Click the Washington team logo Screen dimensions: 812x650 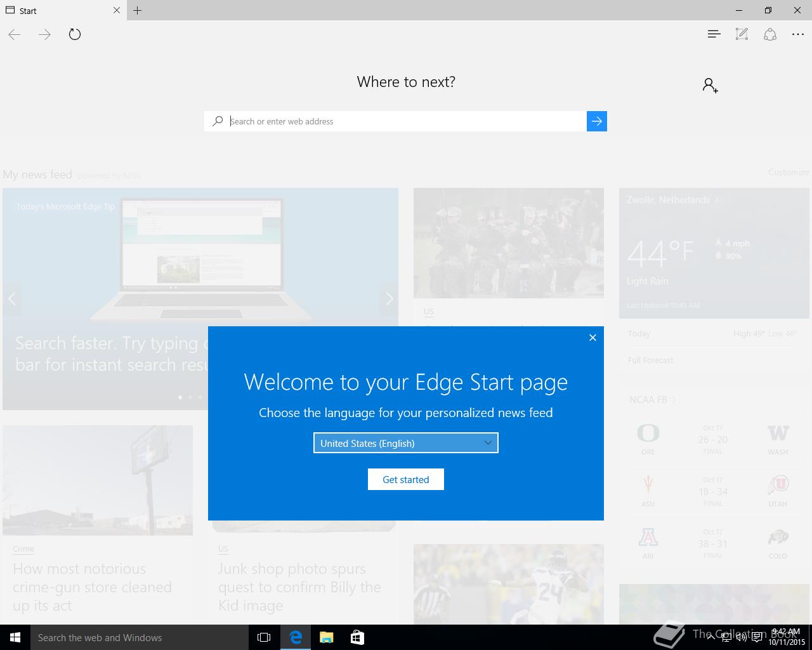click(x=778, y=434)
